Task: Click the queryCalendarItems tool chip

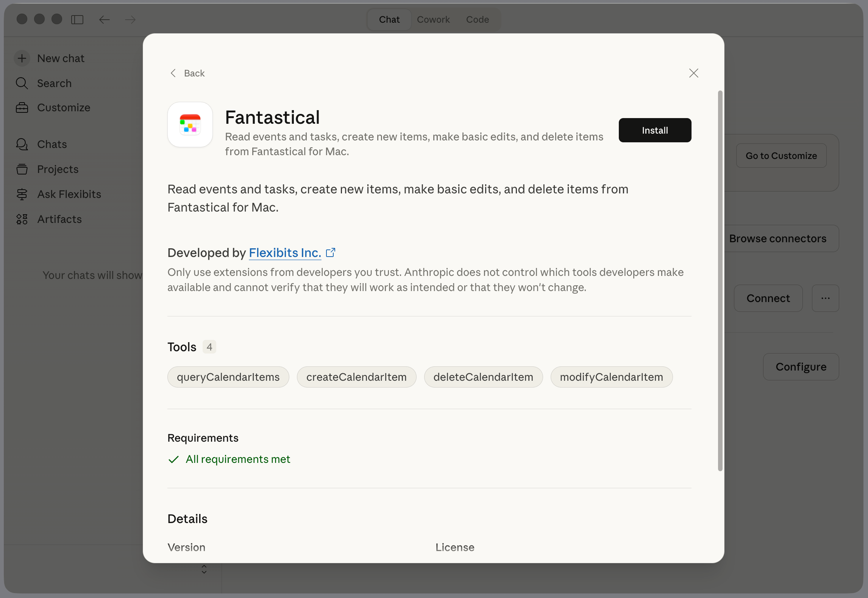Action: pos(228,377)
